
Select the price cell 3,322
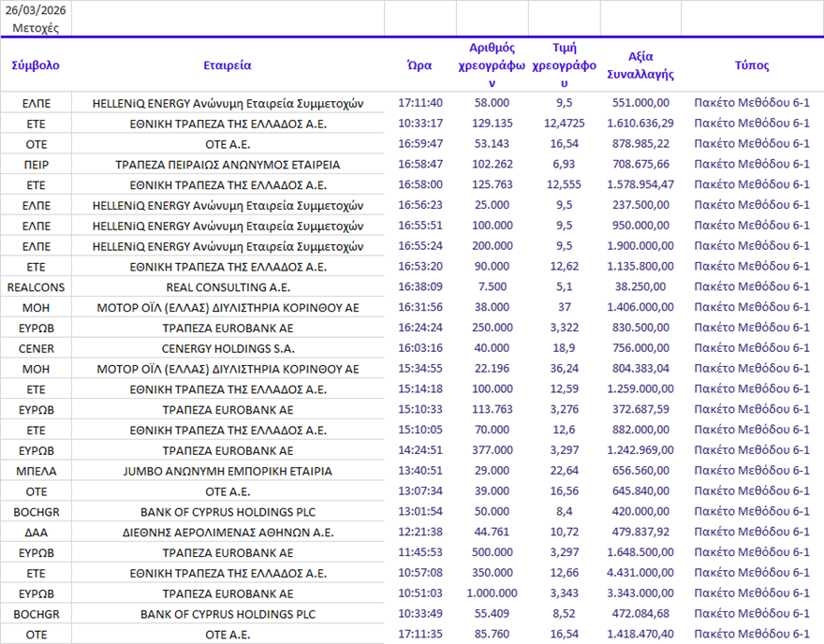[x=564, y=329]
